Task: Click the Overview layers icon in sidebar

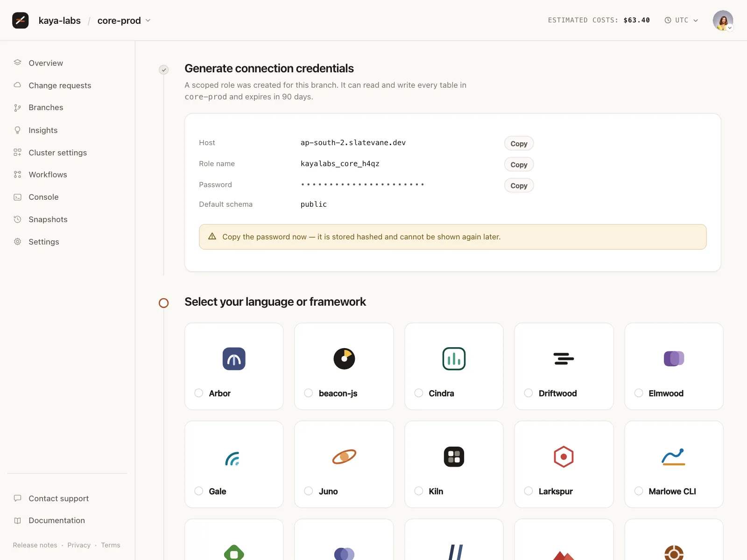Action: tap(18, 63)
